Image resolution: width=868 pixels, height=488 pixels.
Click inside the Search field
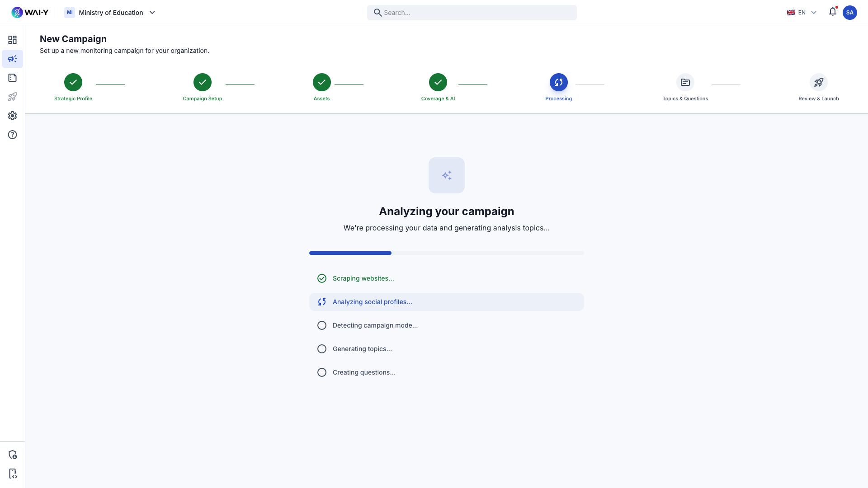click(x=472, y=12)
